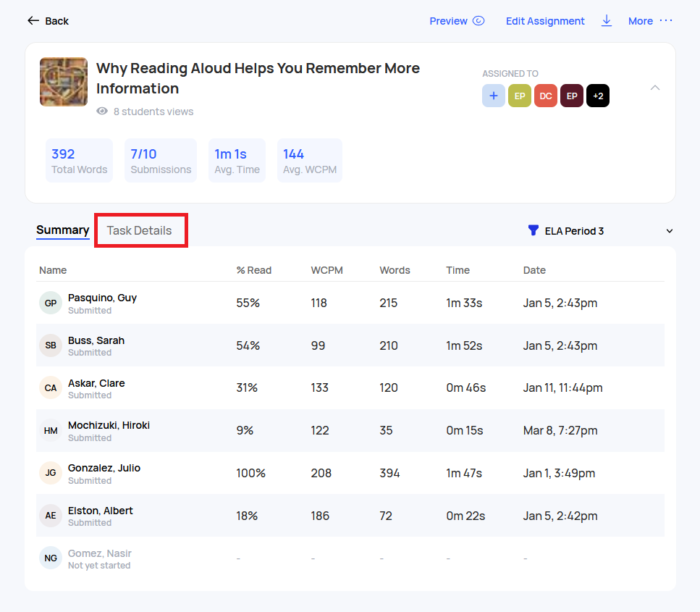The width and height of the screenshot is (700, 612).
Task: Click the CA avatar for Askar, Clare
Action: pos(51,387)
